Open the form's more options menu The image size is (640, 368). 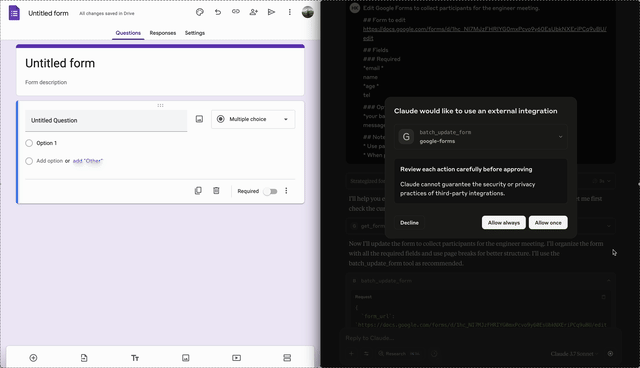click(290, 12)
